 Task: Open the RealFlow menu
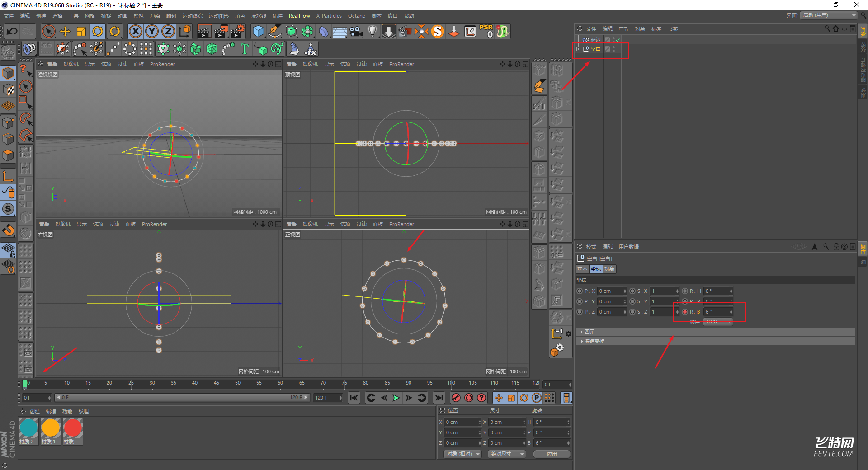click(x=299, y=16)
